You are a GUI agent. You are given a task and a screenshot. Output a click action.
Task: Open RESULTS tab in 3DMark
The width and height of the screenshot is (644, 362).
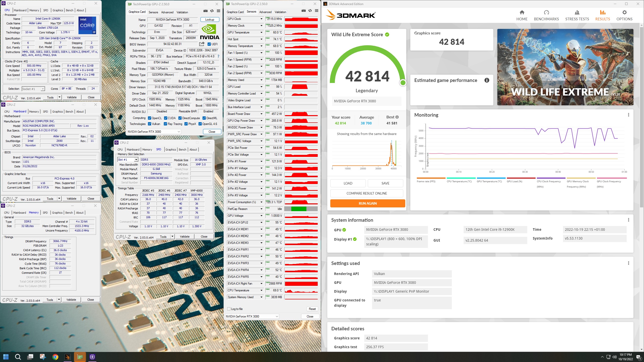click(x=602, y=15)
